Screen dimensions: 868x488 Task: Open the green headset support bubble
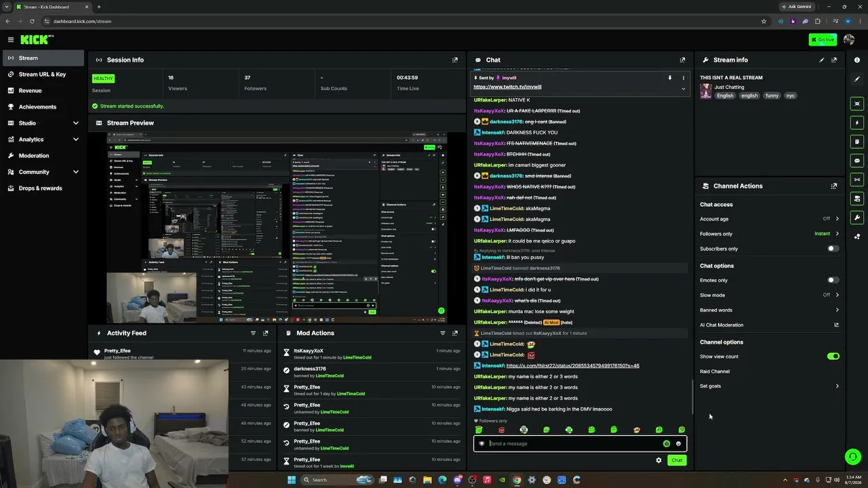[x=853, y=457]
